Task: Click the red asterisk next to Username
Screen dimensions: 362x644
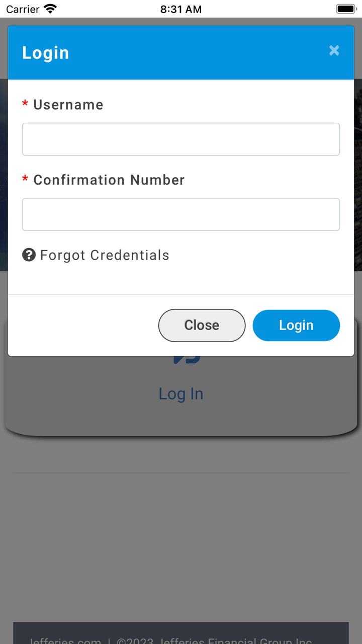Action: click(x=25, y=105)
